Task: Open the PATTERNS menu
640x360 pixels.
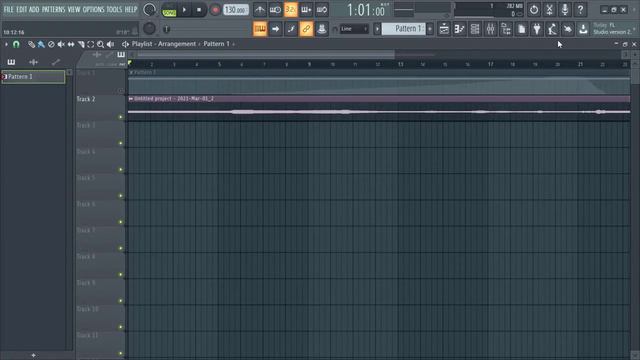Action: pyautogui.click(x=53, y=9)
